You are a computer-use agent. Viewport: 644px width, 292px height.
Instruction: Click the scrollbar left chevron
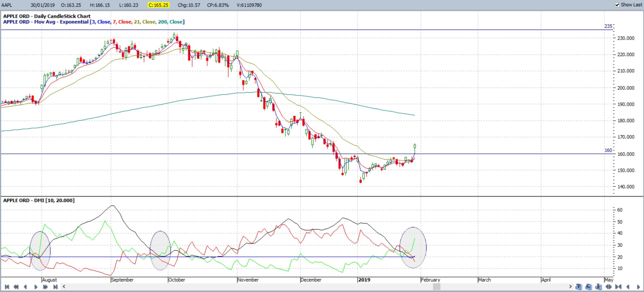(x=64, y=286)
